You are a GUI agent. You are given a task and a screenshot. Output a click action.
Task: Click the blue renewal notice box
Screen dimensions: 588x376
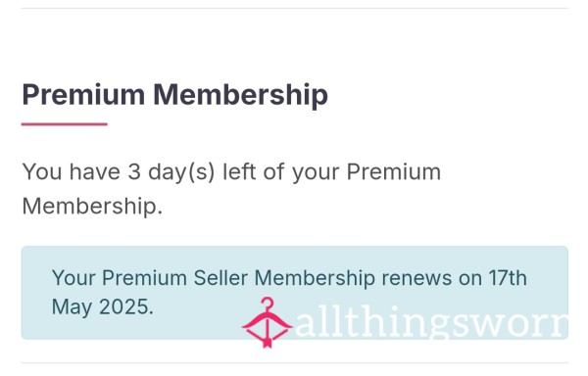295,293
